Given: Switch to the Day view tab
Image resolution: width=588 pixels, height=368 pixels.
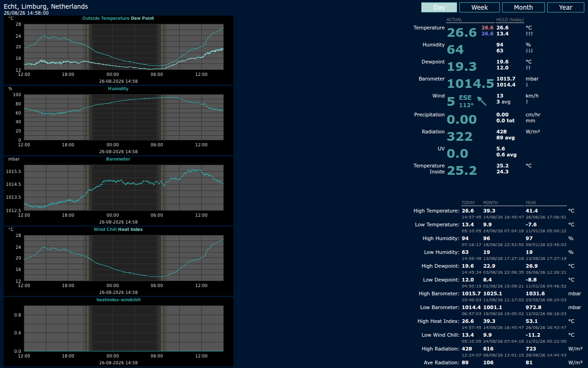Looking at the screenshot, I should pyautogui.click(x=439, y=7).
